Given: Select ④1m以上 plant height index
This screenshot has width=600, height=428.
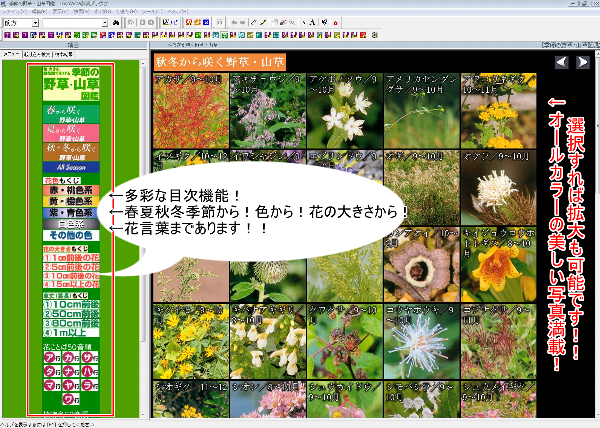Looking at the screenshot, I should tap(71, 332).
